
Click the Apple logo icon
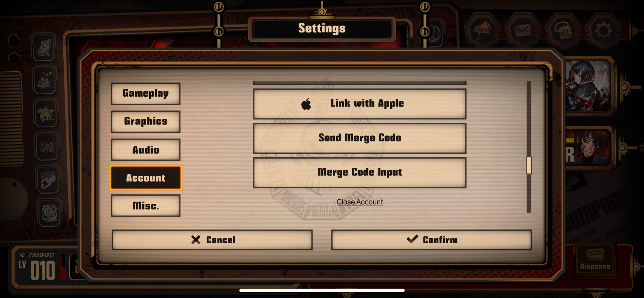tap(306, 104)
